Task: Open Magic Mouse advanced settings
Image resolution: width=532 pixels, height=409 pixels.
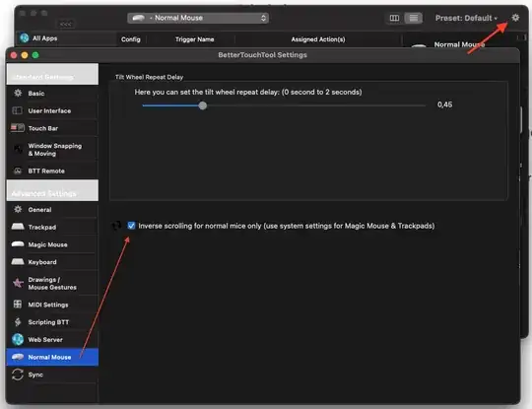Action: click(x=52, y=244)
